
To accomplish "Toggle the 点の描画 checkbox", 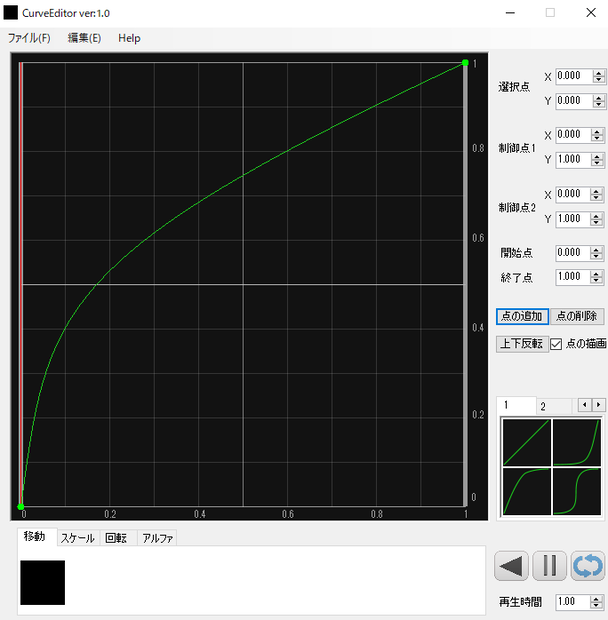I will pyautogui.click(x=556, y=344).
